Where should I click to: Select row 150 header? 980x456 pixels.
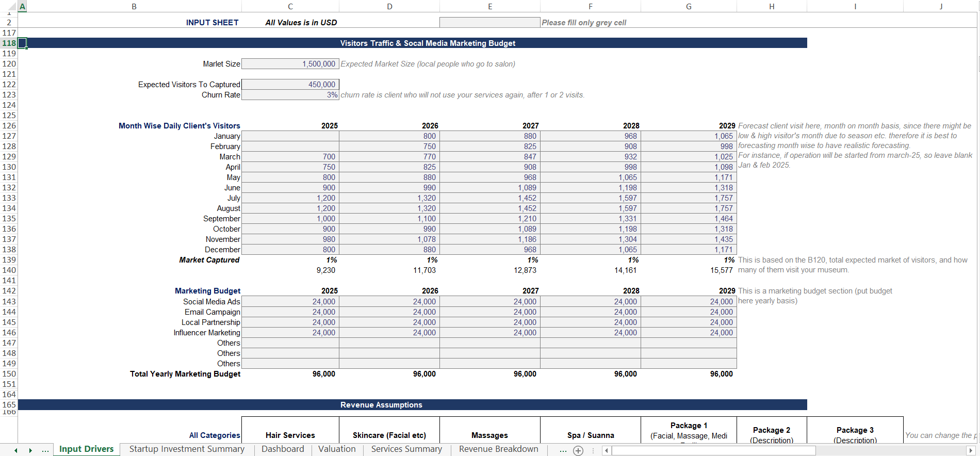tap(9, 374)
